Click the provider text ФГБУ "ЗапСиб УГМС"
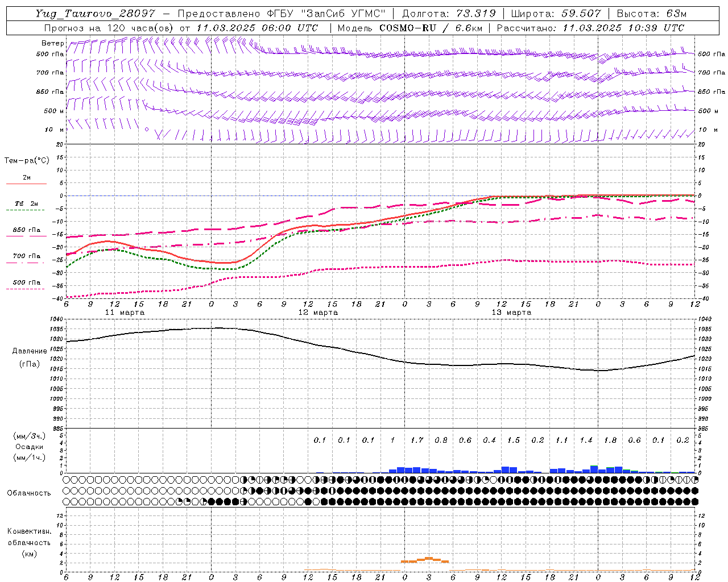 tap(326, 14)
